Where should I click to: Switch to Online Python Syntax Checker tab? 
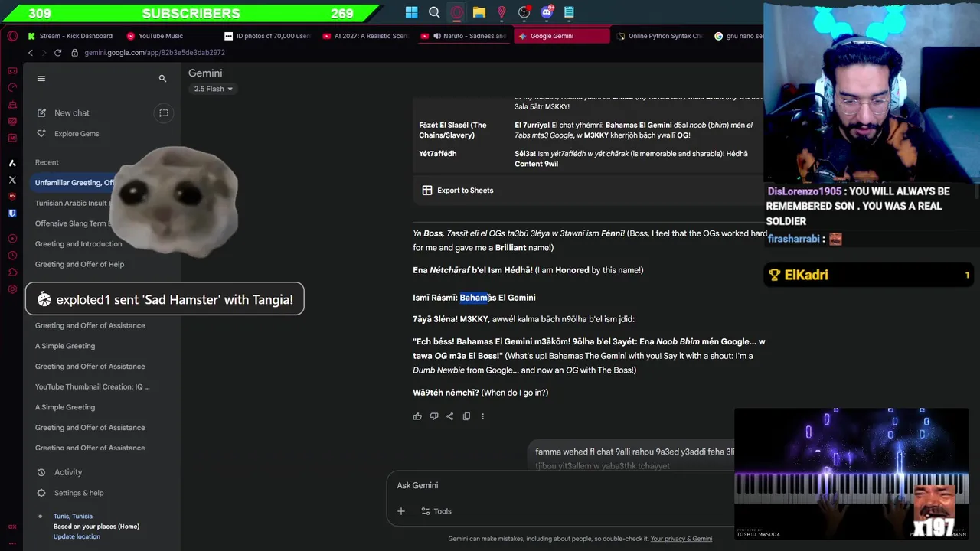(x=660, y=36)
